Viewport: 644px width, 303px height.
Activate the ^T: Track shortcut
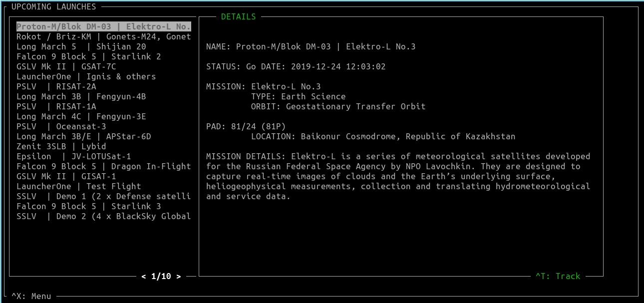click(x=558, y=276)
